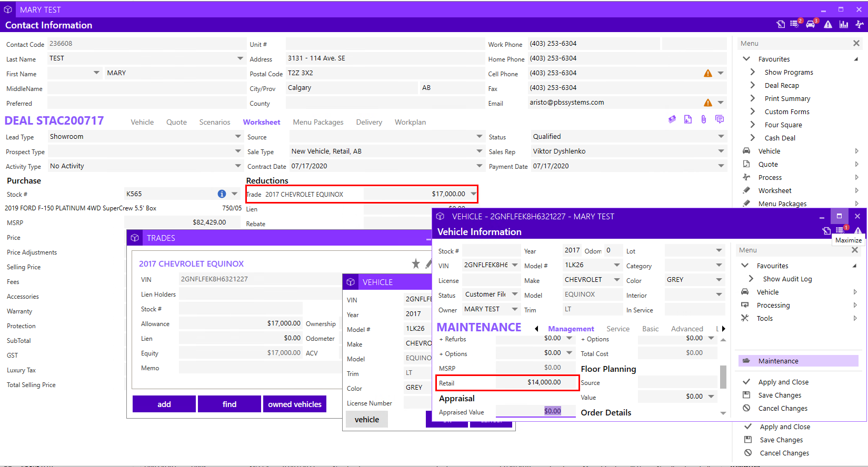Switch to the Quote tab
868x467 pixels.
[176, 122]
